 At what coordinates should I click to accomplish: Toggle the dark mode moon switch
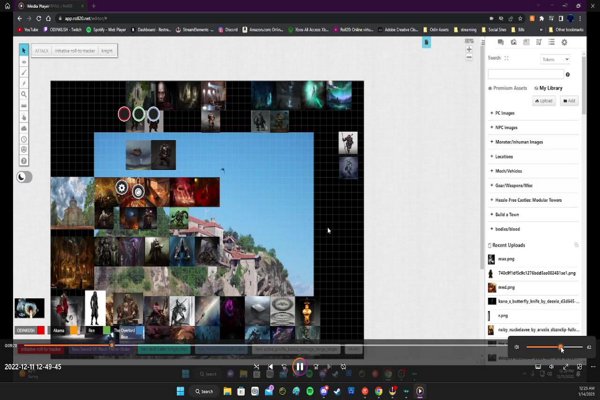pyautogui.click(x=24, y=177)
